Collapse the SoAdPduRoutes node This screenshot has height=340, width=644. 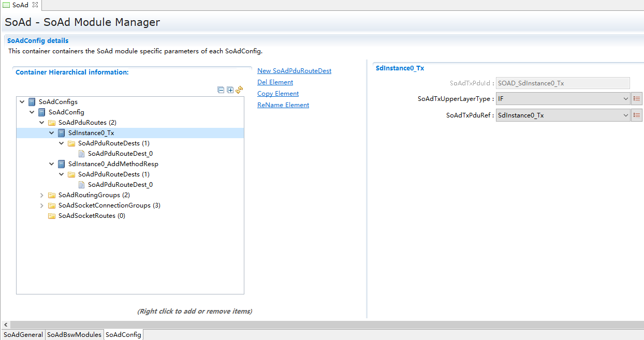(x=42, y=123)
